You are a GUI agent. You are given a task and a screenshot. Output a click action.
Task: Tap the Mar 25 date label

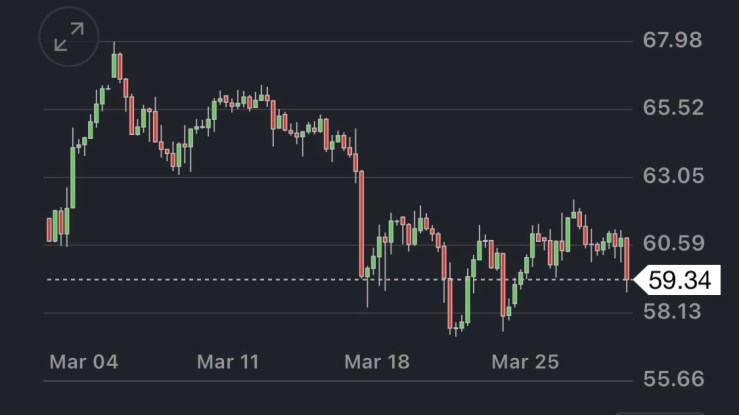(x=524, y=362)
